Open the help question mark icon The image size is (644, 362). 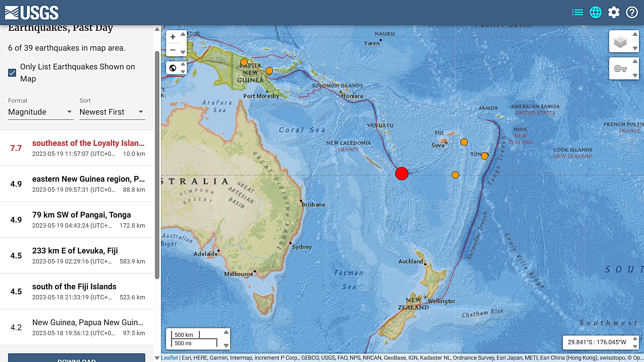pos(632,12)
